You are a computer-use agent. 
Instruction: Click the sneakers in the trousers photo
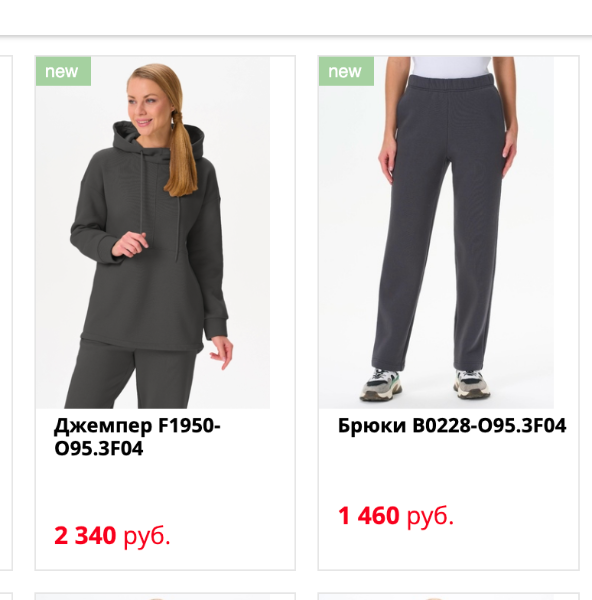click(x=425, y=385)
